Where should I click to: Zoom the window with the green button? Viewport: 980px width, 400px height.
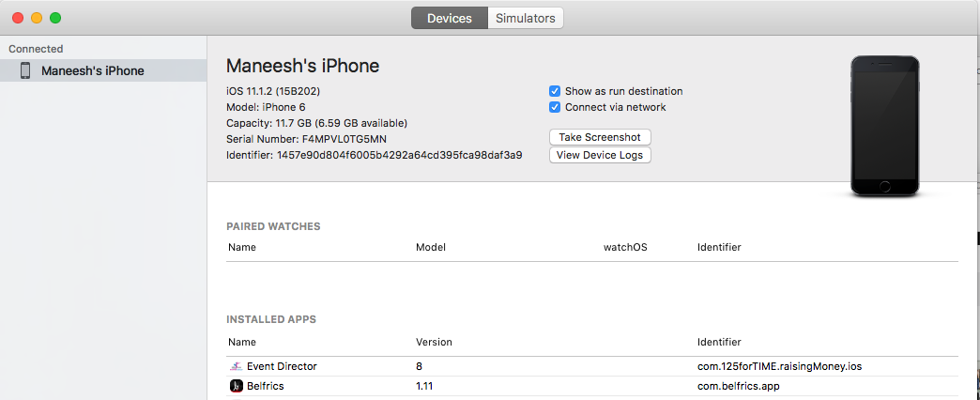55,18
